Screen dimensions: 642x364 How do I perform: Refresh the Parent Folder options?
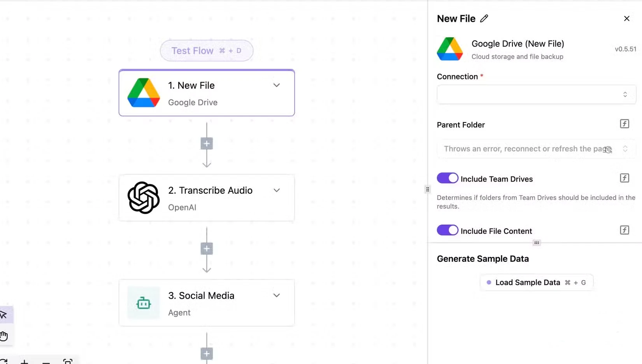tap(609, 150)
